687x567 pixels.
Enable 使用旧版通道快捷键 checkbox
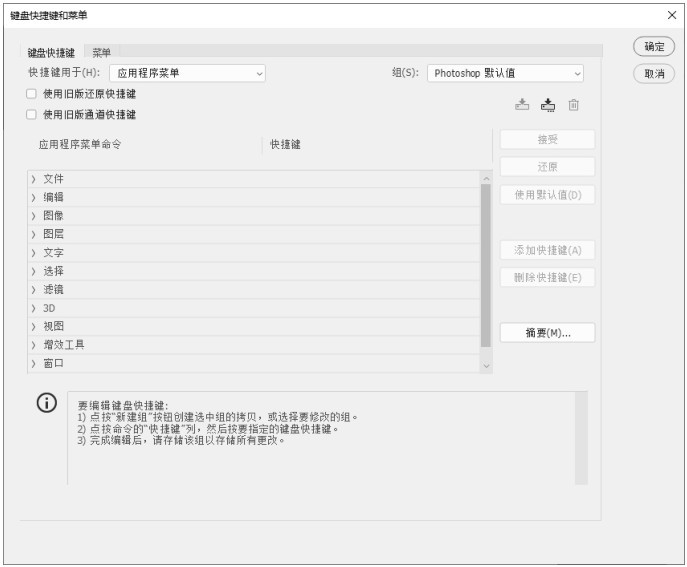[x=31, y=115]
